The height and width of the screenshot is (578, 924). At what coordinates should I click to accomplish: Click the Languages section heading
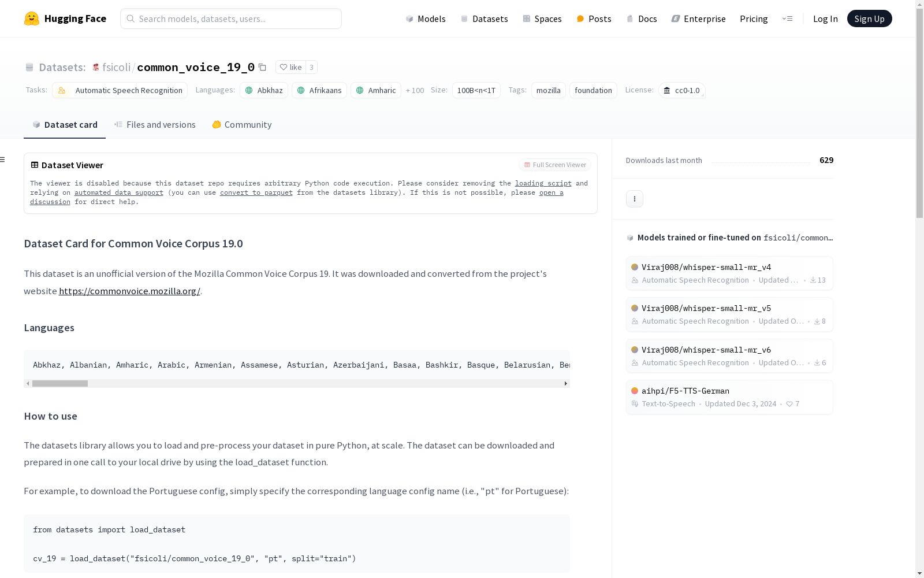pos(49,328)
